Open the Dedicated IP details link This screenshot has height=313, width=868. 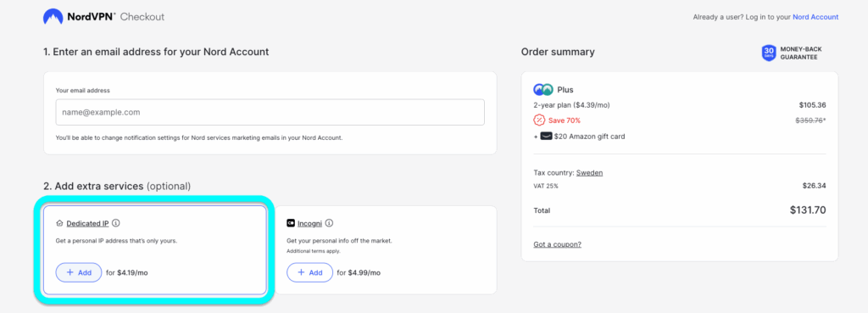[x=87, y=224]
